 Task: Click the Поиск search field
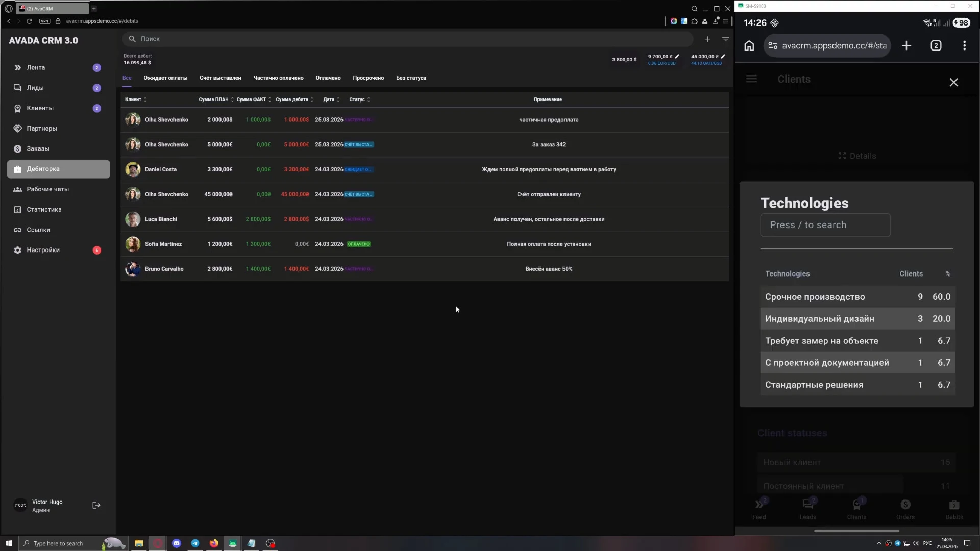(x=408, y=39)
